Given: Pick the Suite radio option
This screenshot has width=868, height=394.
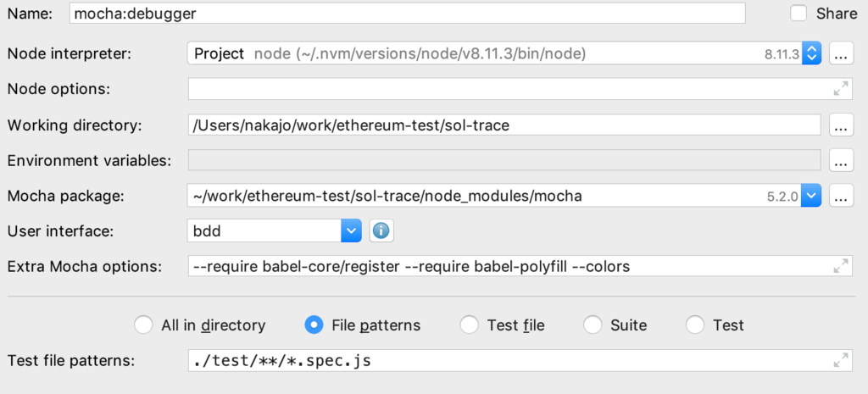Looking at the screenshot, I should click(594, 325).
